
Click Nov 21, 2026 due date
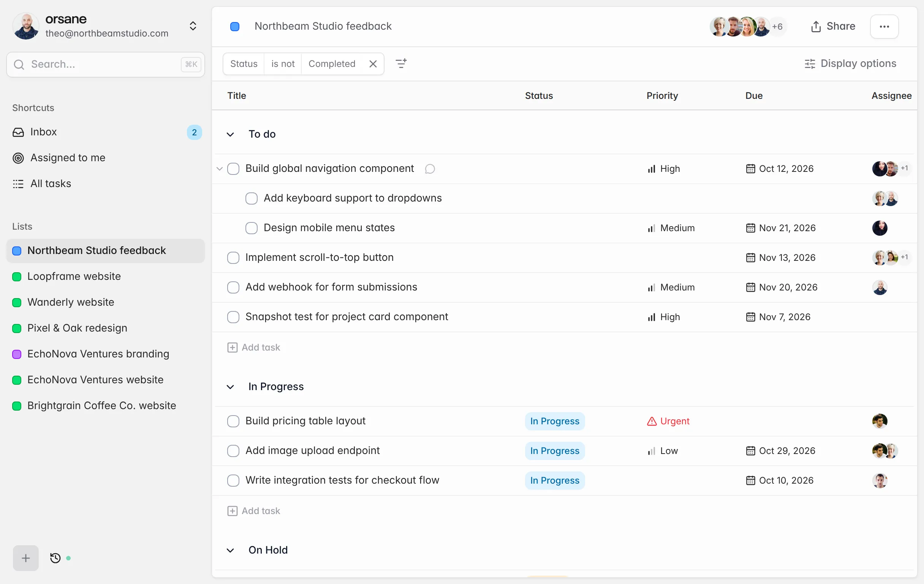click(780, 228)
